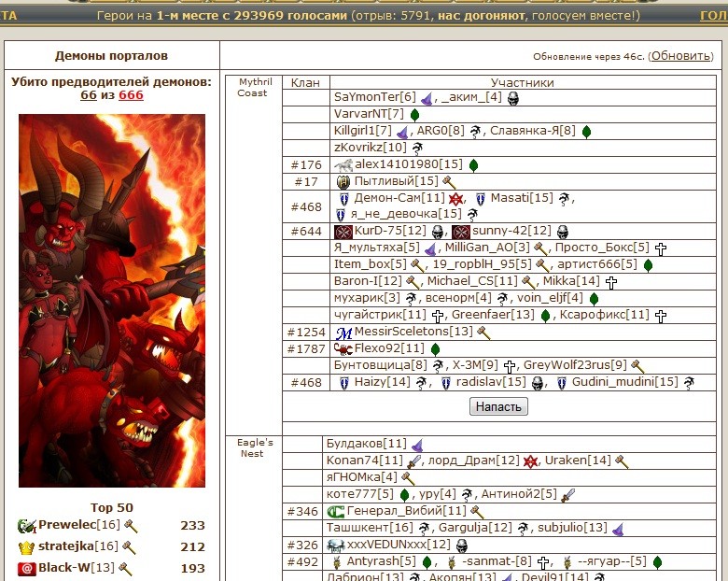Click the green leaf icon after VarvarNT[7]
Screen dimensions: 728x581
[414, 115]
